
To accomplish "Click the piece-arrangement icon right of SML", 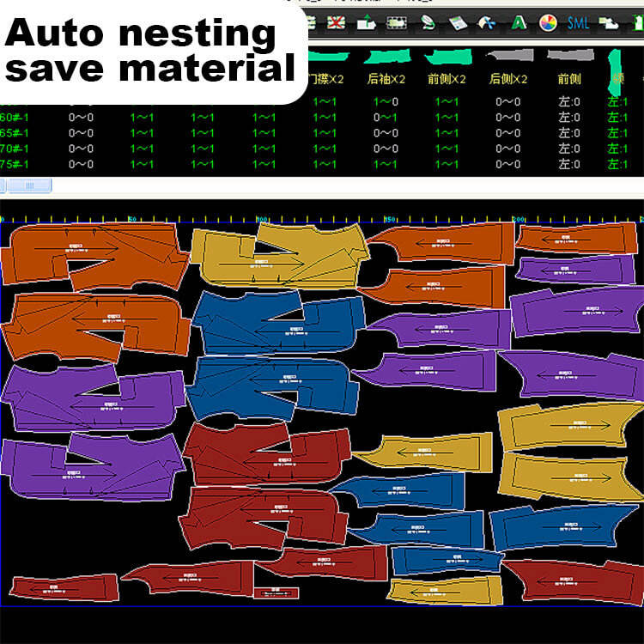I will click(609, 23).
